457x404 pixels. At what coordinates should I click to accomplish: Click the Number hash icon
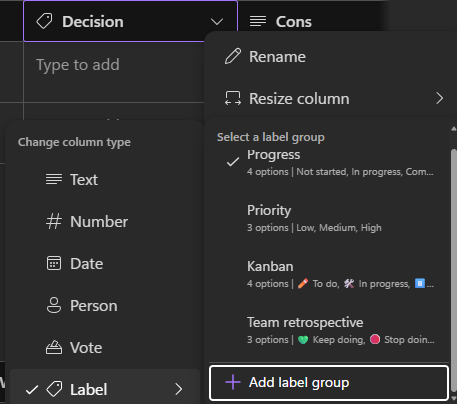pyautogui.click(x=54, y=222)
